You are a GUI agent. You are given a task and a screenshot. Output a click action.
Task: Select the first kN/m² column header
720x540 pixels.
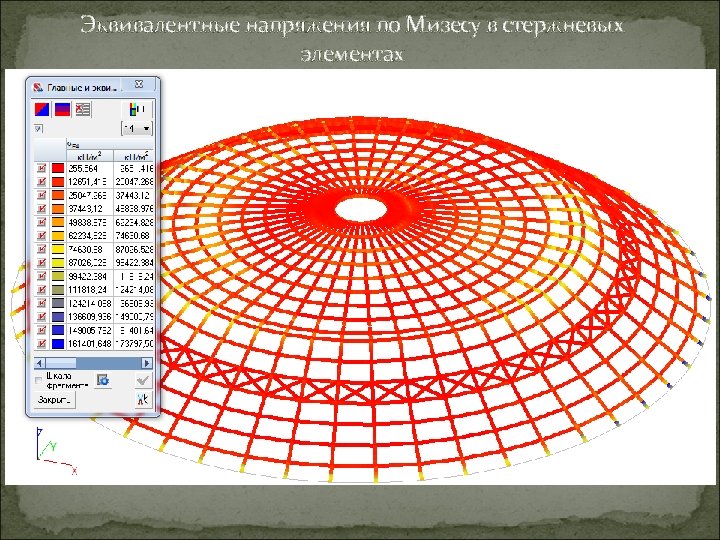pos(90,156)
